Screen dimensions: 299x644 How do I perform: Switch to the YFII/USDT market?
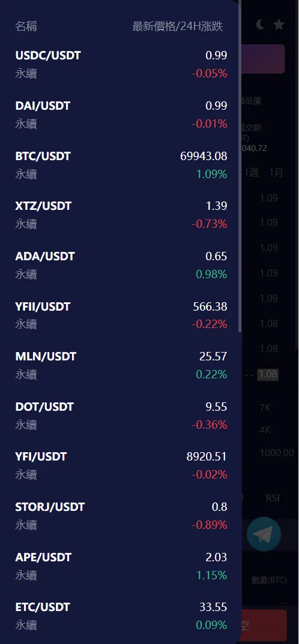click(x=121, y=315)
